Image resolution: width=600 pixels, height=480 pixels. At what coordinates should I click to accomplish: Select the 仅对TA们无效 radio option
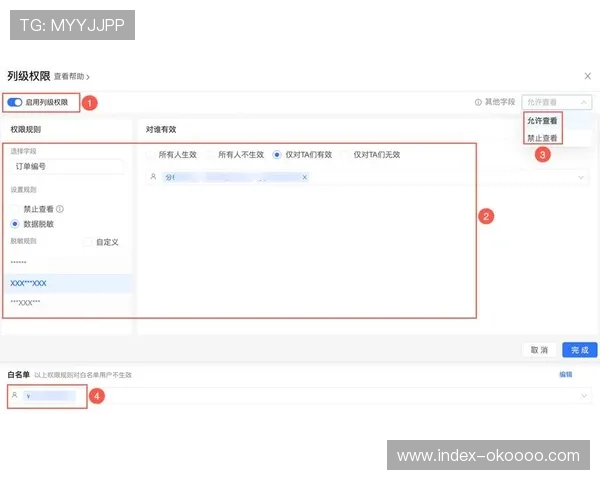(345, 155)
